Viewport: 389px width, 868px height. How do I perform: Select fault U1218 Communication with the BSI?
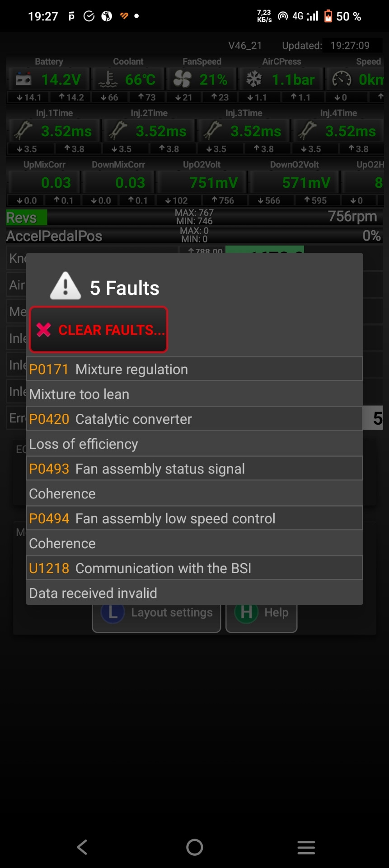[x=194, y=568]
